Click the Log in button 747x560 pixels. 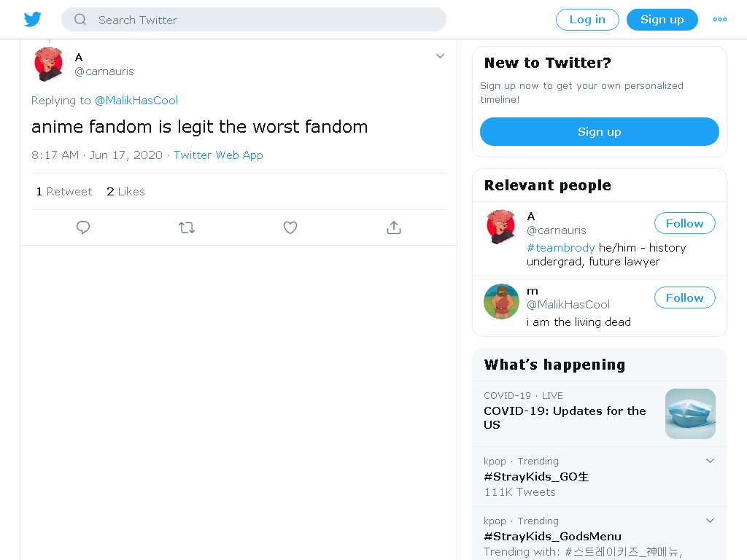(587, 20)
